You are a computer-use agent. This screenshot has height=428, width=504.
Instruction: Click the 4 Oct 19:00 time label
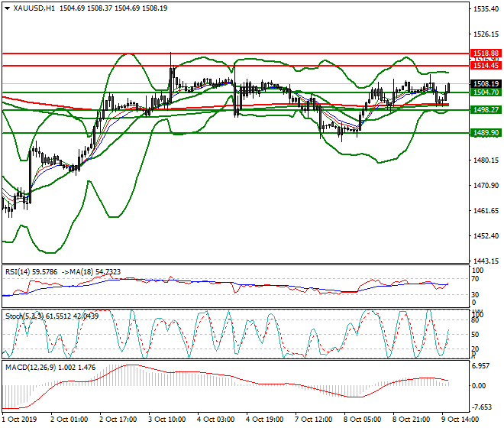[x=264, y=420]
